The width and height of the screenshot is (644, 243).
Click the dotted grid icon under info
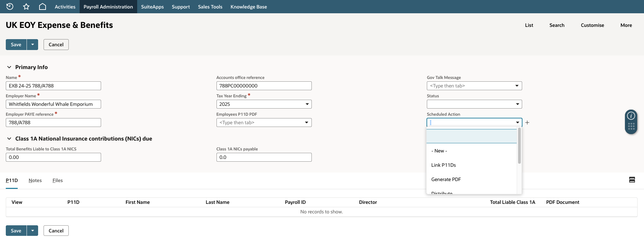coord(631,127)
